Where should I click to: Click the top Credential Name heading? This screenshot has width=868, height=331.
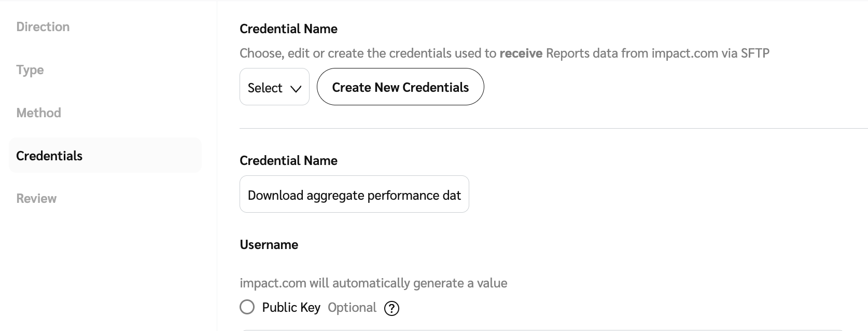[288, 29]
